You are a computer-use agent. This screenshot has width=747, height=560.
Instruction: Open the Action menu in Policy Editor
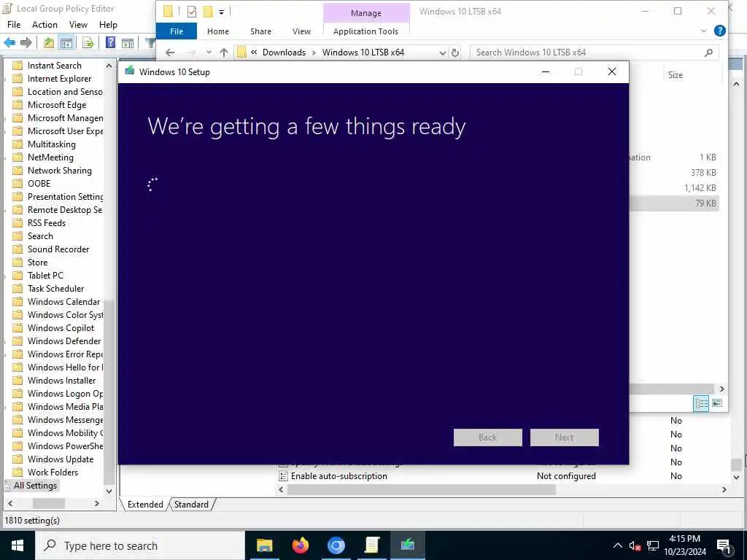click(x=44, y=25)
